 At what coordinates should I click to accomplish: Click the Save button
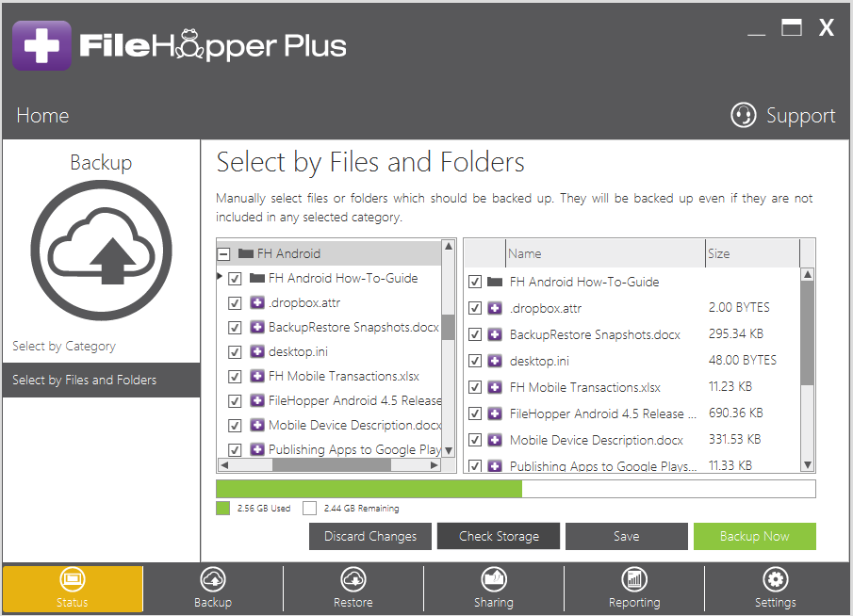(627, 536)
